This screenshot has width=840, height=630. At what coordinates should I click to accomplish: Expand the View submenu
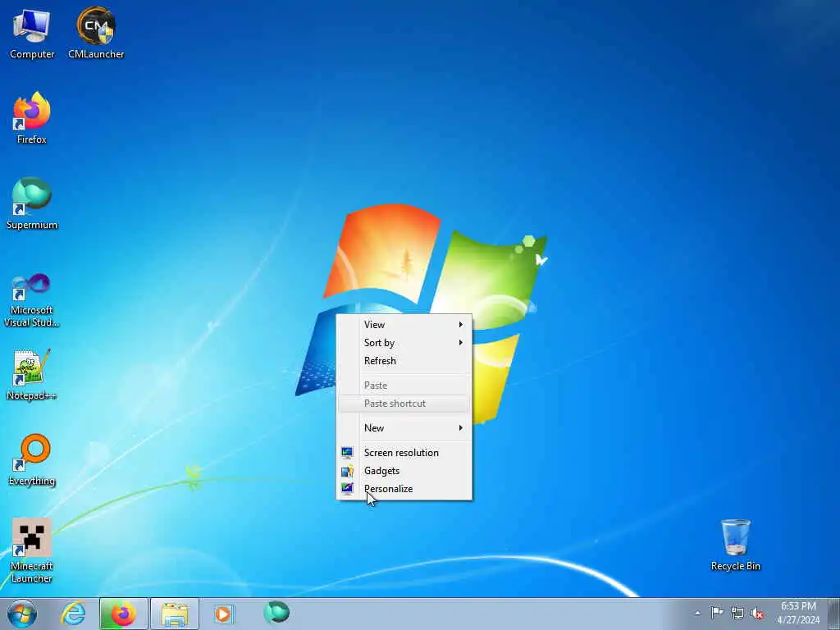404,325
